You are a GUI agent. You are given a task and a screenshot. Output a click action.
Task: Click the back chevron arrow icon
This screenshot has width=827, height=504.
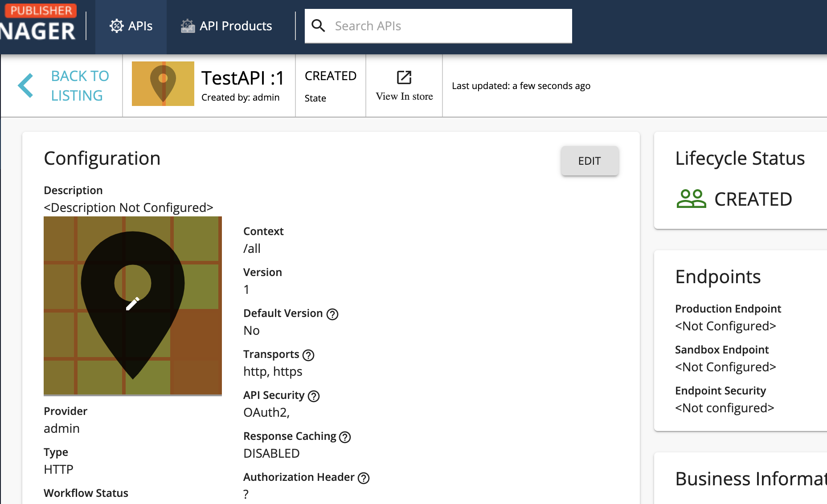[x=25, y=85]
